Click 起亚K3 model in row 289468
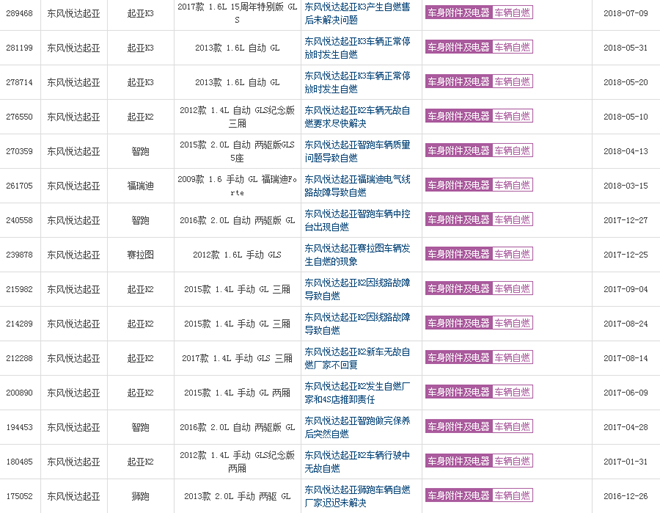The height and width of the screenshot is (513, 660). (141, 13)
